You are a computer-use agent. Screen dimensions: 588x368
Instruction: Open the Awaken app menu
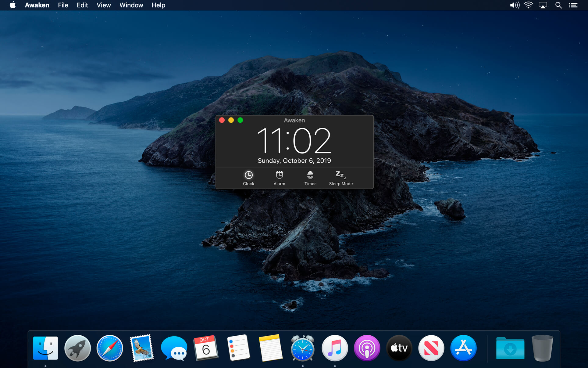pos(37,5)
